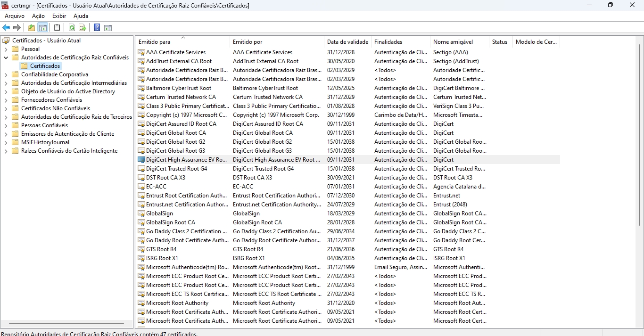644x336 pixels.
Task: Select Go Daddy Class 2 Certification row
Action: point(348,231)
